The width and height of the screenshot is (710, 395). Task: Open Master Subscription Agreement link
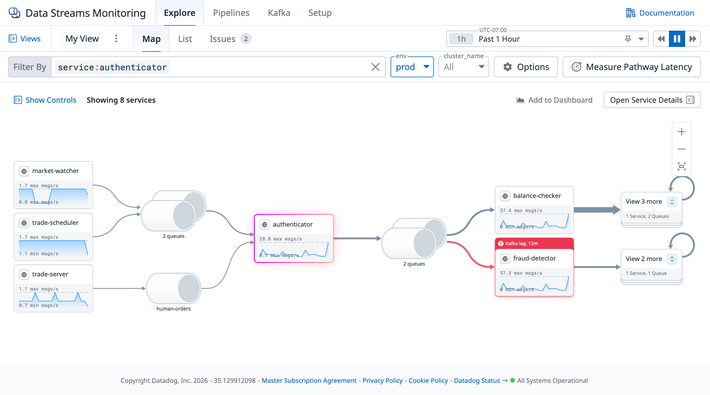[x=309, y=381]
